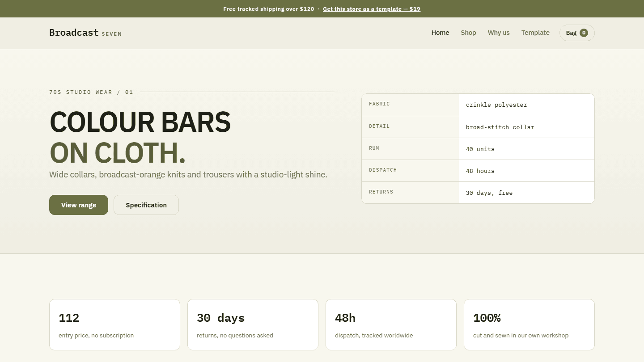This screenshot has height=362, width=644.
Task: Click the '30 days, free' returns value
Action: coord(489,193)
